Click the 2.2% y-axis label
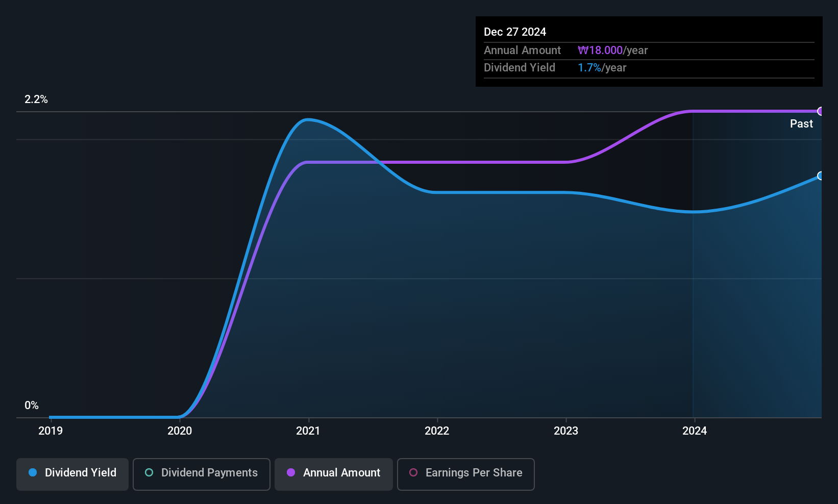The image size is (838, 504). [x=36, y=99]
